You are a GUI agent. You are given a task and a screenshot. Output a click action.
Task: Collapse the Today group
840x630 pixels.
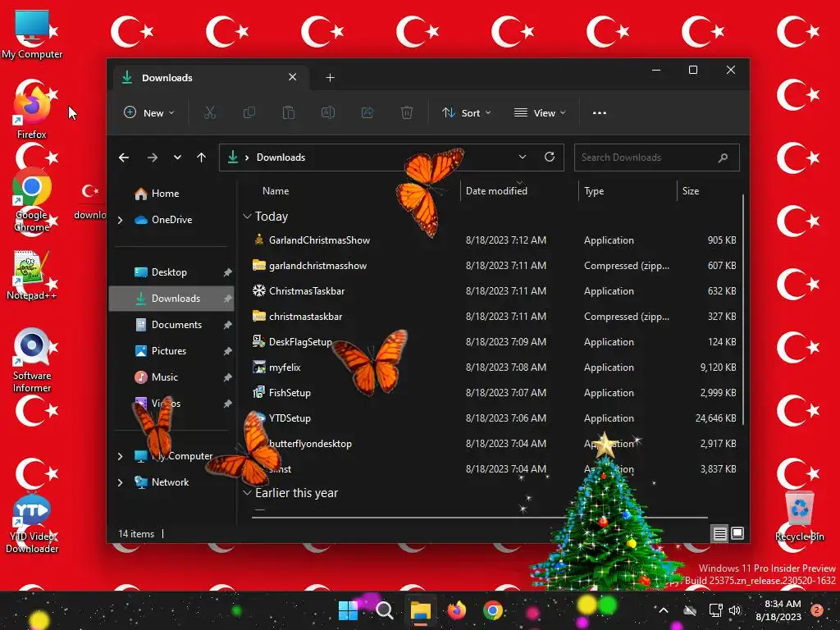coord(247,217)
